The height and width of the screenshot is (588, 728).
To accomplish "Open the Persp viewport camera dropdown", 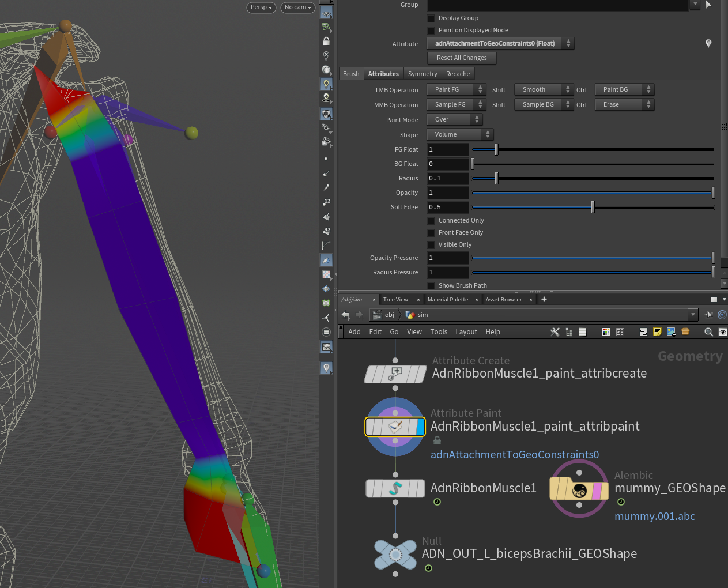I will point(261,7).
